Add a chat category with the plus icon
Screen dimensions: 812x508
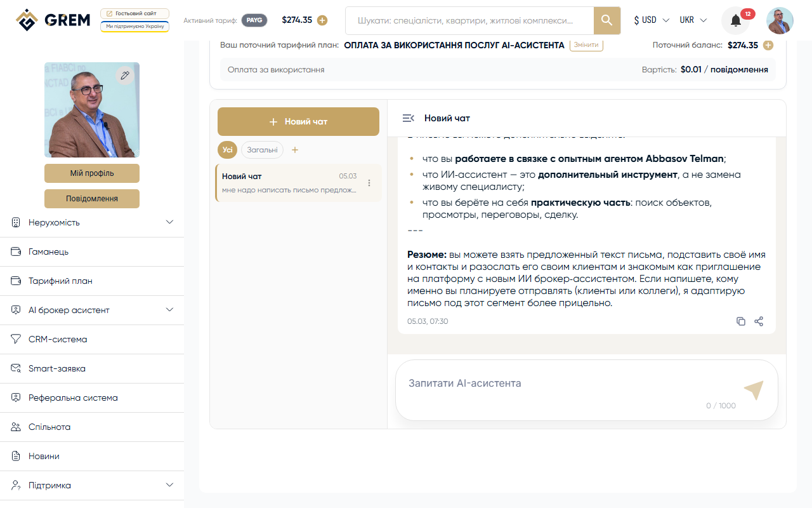pos(294,150)
